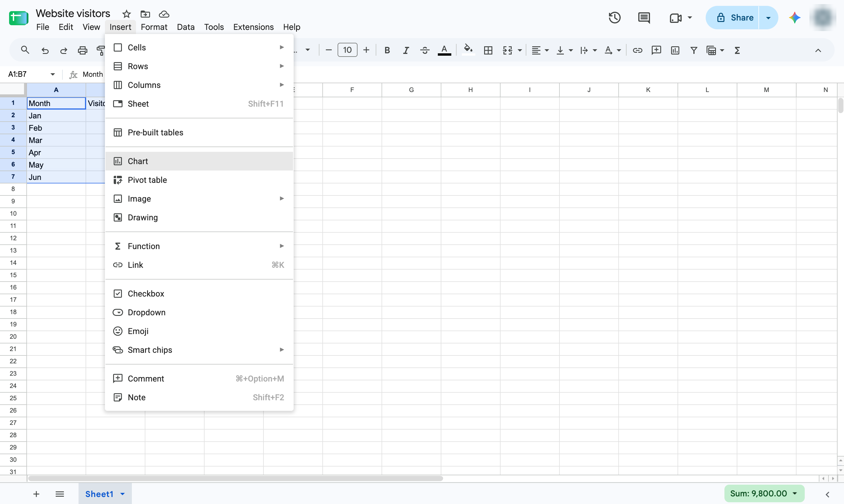Click the move to folder icon
Image resolution: width=844 pixels, height=504 pixels.
pyautogui.click(x=145, y=14)
